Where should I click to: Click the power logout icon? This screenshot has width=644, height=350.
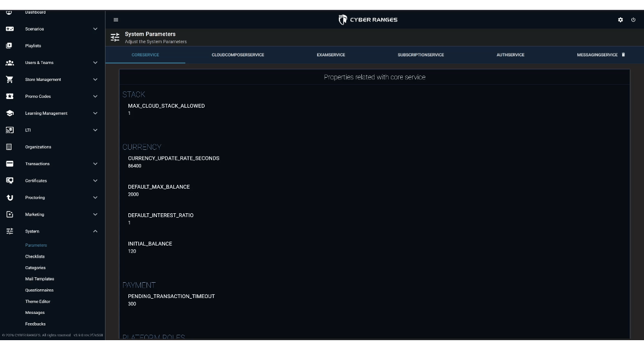[x=633, y=20]
